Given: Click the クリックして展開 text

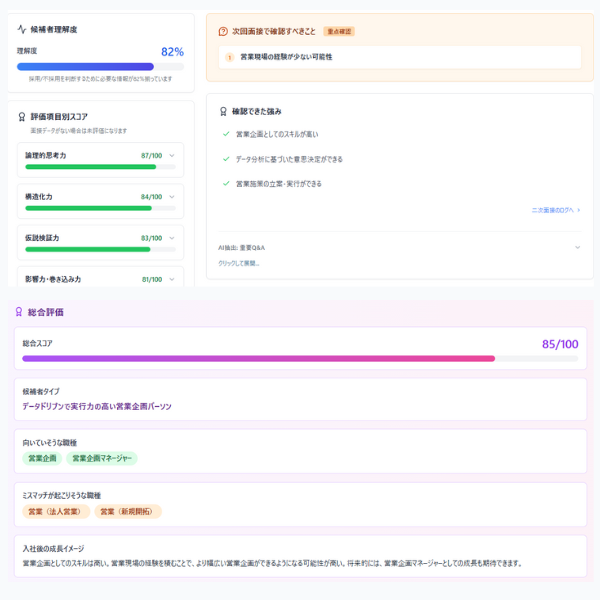Looking at the screenshot, I should [239, 263].
